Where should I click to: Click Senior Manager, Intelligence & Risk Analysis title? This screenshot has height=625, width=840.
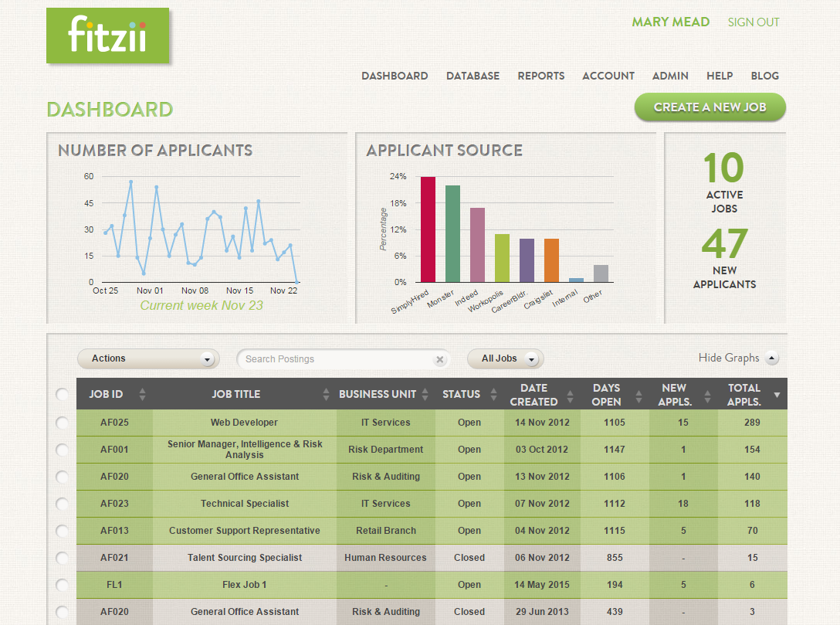coord(244,449)
